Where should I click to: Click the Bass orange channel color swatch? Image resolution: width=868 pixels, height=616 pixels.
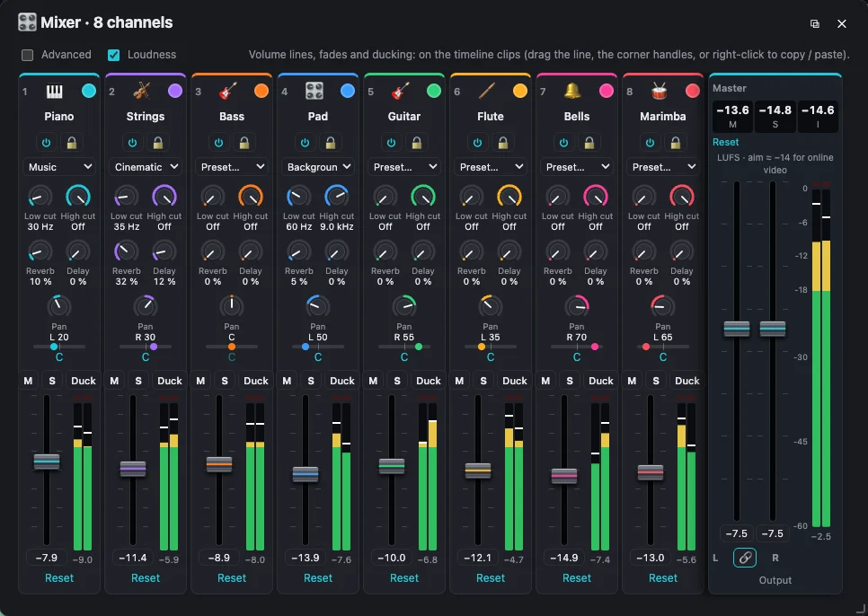click(261, 91)
